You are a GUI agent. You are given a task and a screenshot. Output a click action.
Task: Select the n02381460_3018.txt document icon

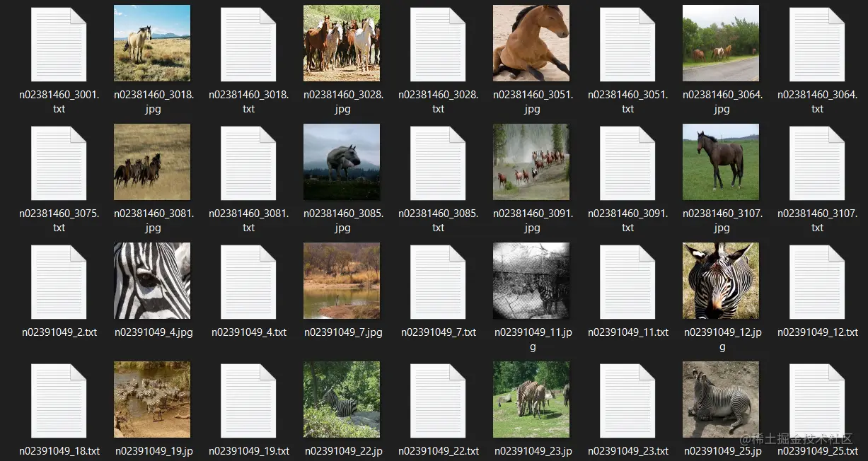[x=248, y=43]
